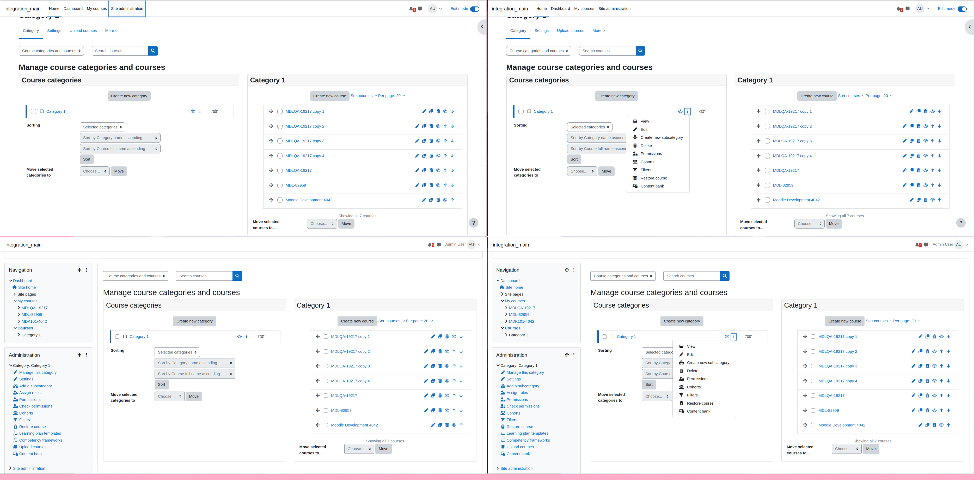Screen dimensions: 980x480
Task: Hide Category 1 via eye icon, top-left screenshot
Action: [193, 112]
